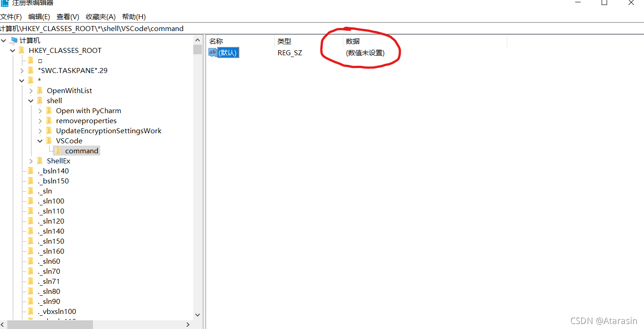Expand the Open with PyCharm key

[40, 111]
